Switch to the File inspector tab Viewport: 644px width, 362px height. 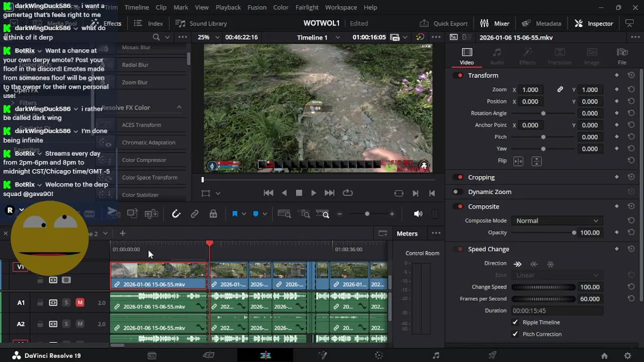pyautogui.click(x=622, y=56)
